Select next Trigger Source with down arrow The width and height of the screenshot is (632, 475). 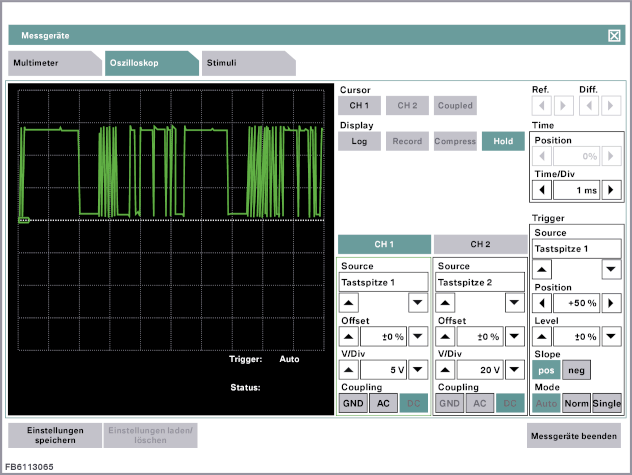click(611, 270)
